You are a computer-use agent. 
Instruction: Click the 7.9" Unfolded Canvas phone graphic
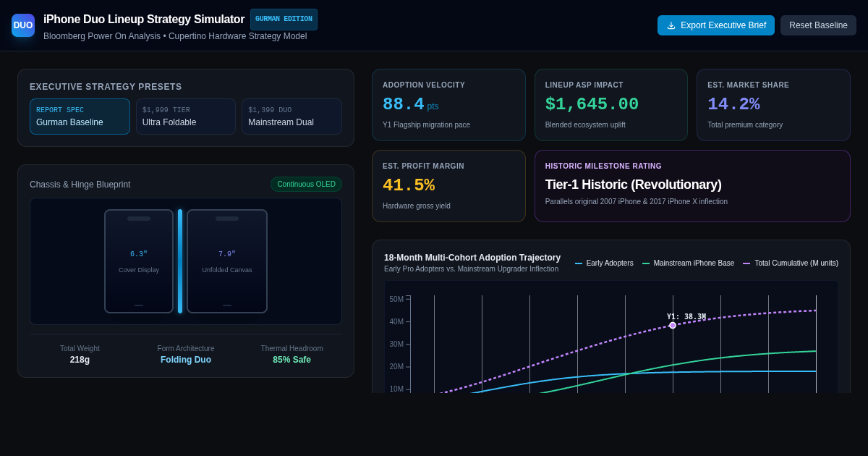pyautogui.click(x=227, y=261)
